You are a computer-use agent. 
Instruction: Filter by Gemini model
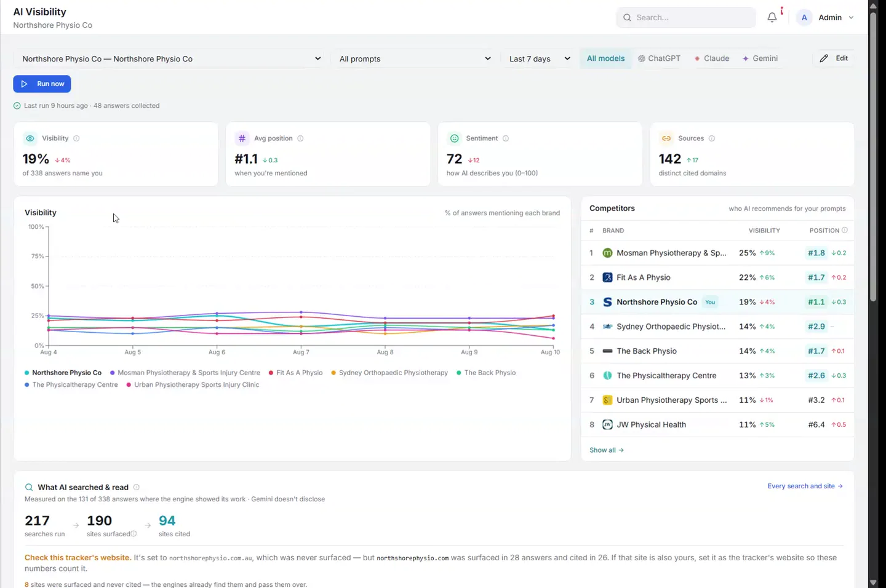760,58
